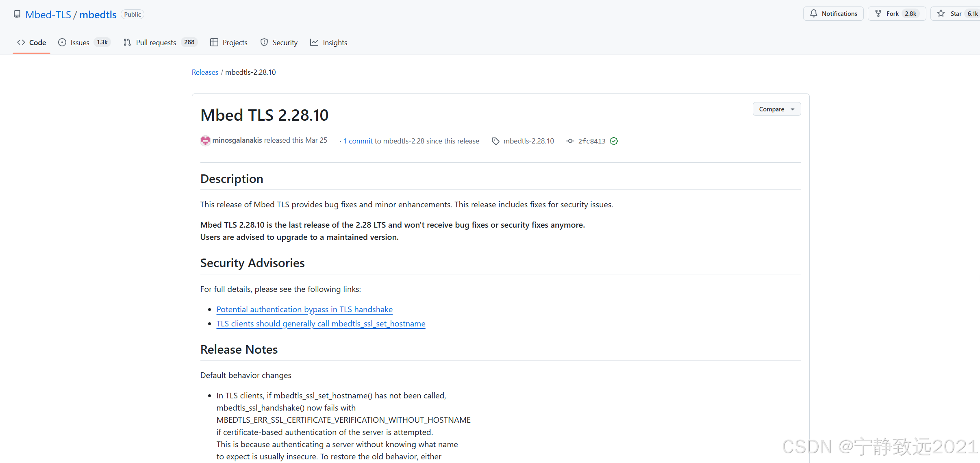The image size is (980, 463).
Task: Open the mbedtls-2.28.10 tag link
Action: pos(528,141)
